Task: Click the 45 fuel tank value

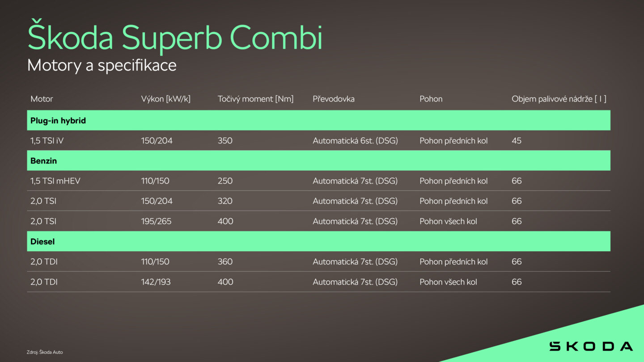Action: pos(517,141)
